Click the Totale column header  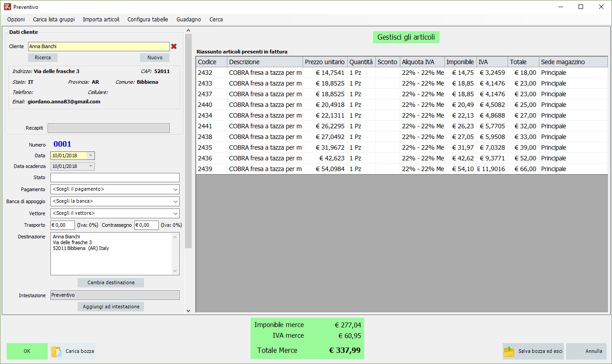[523, 62]
